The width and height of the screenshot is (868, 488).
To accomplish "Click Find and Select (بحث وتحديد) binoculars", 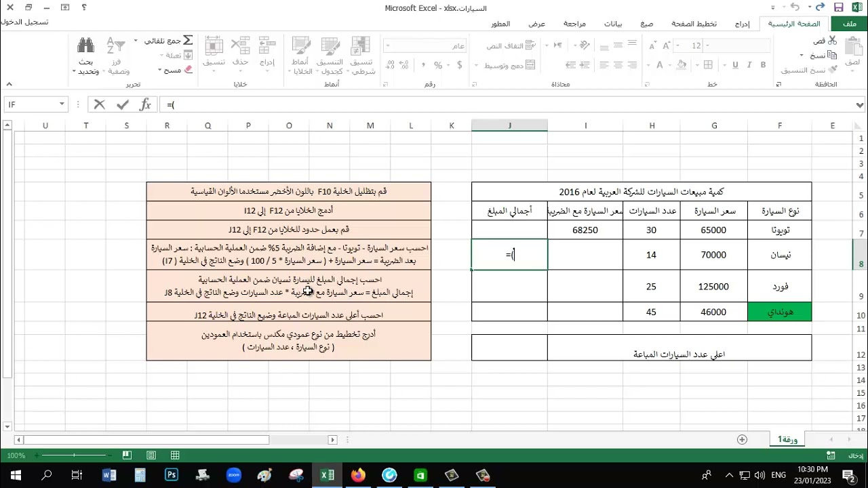I will [x=86, y=57].
